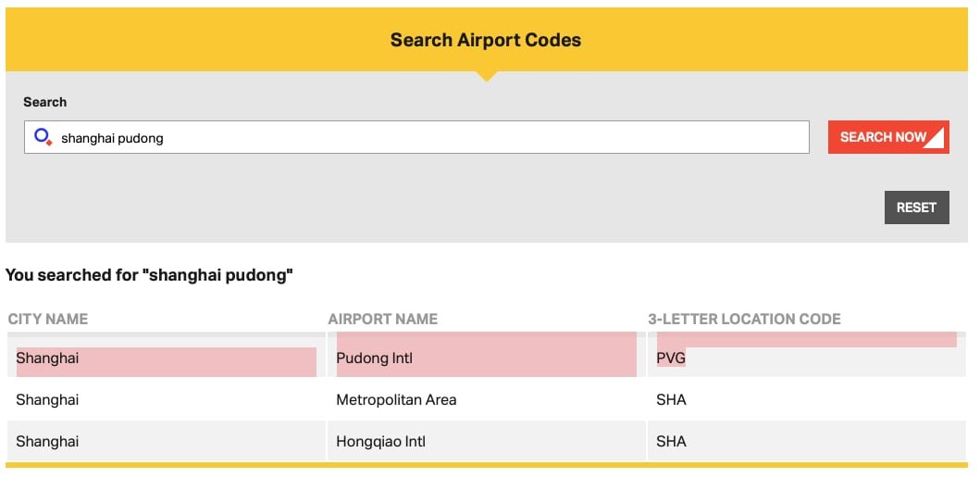Click the Search Airport Codes heading
The image size is (980, 478).
click(x=486, y=40)
